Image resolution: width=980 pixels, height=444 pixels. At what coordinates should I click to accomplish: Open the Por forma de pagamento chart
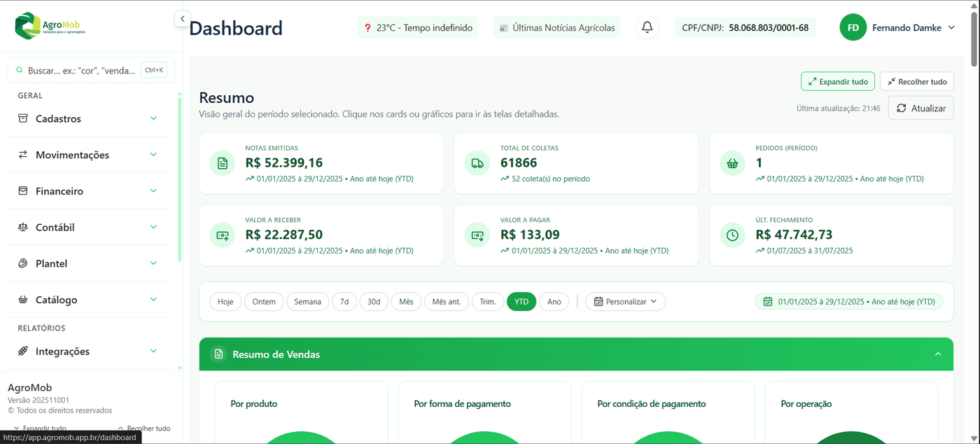coord(484,412)
